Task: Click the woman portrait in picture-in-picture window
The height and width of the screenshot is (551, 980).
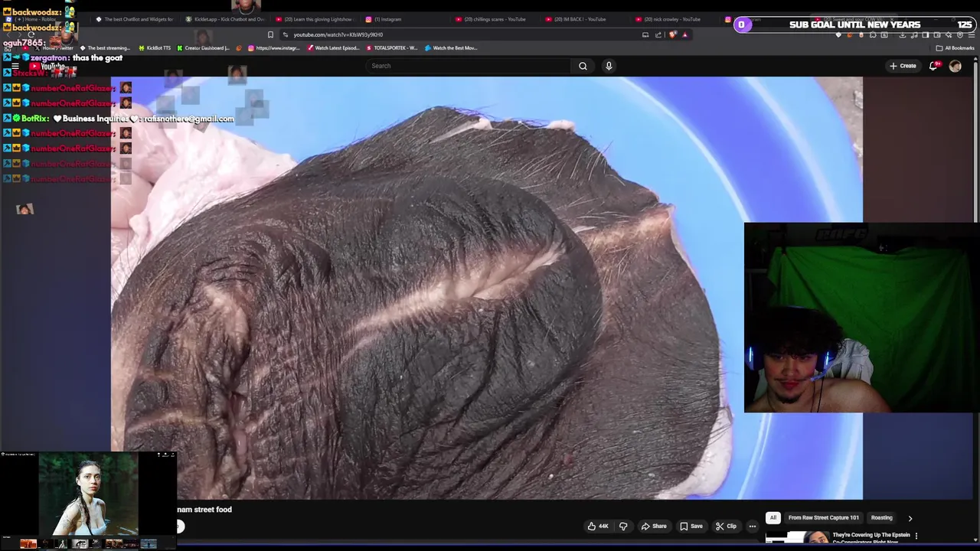Action: pos(89,494)
